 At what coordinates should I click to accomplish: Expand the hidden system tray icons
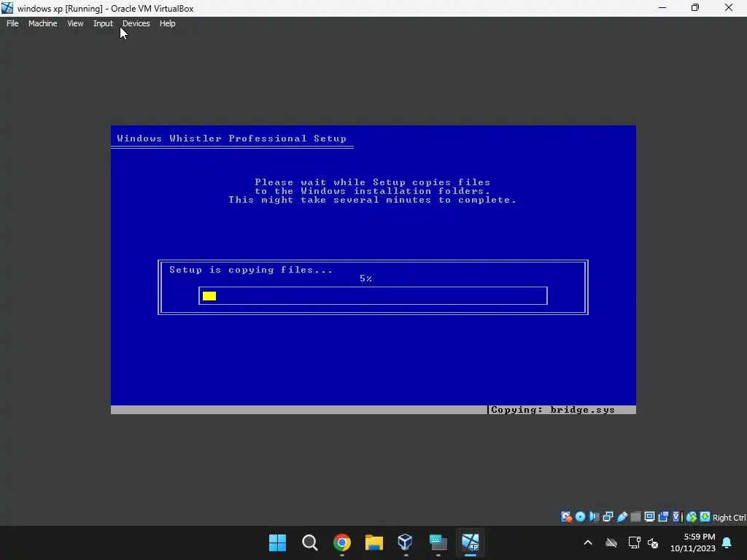point(588,542)
